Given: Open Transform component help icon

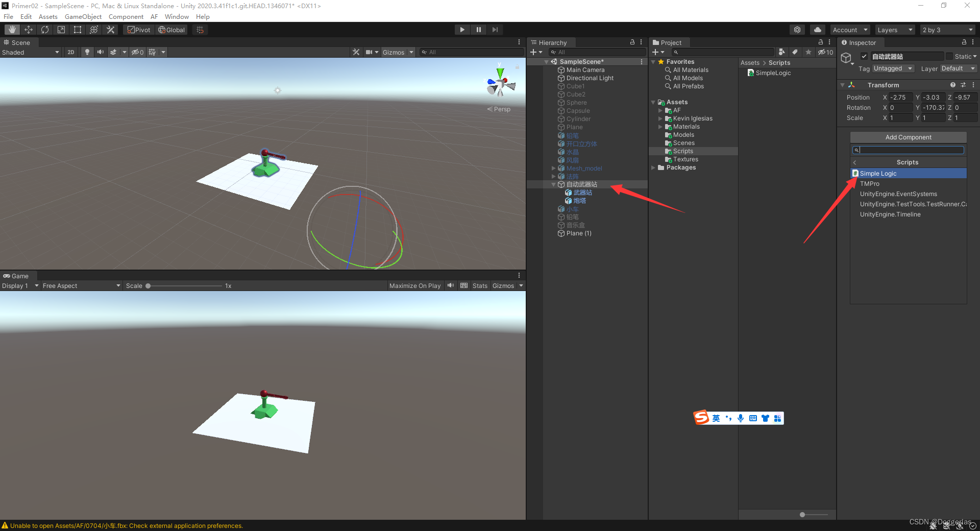Looking at the screenshot, I should pos(952,85).
